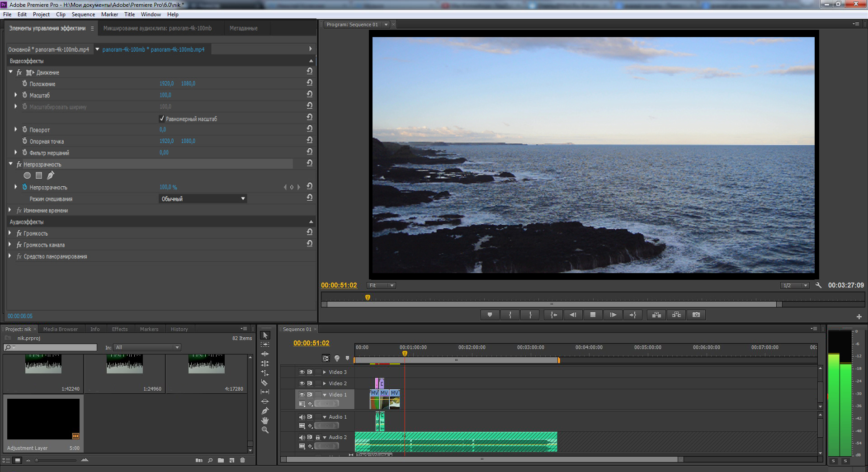Select the Rolling Edit tool
868x472 pixels.
[x=265, y=363]
